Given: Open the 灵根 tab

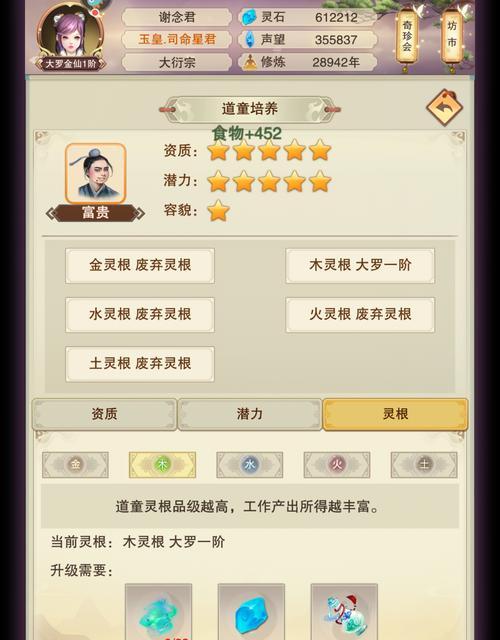Looking at the screenshot, I should click(395, 414).
